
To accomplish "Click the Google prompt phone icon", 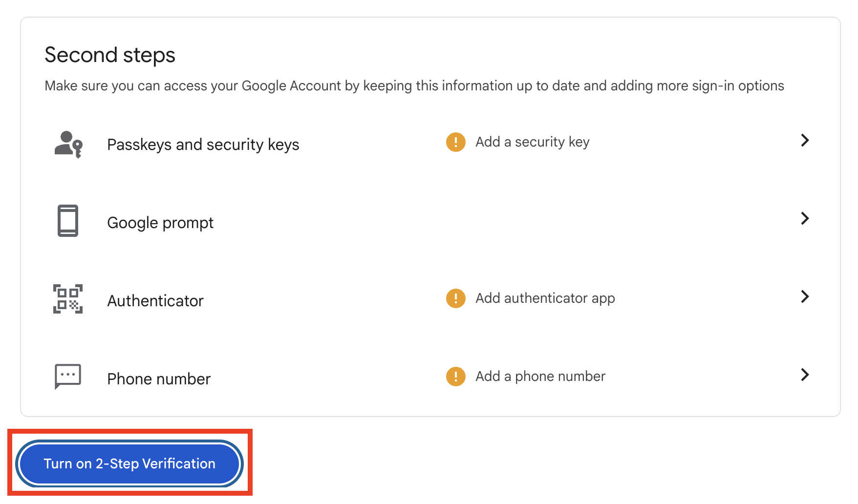I will [68, 221].
